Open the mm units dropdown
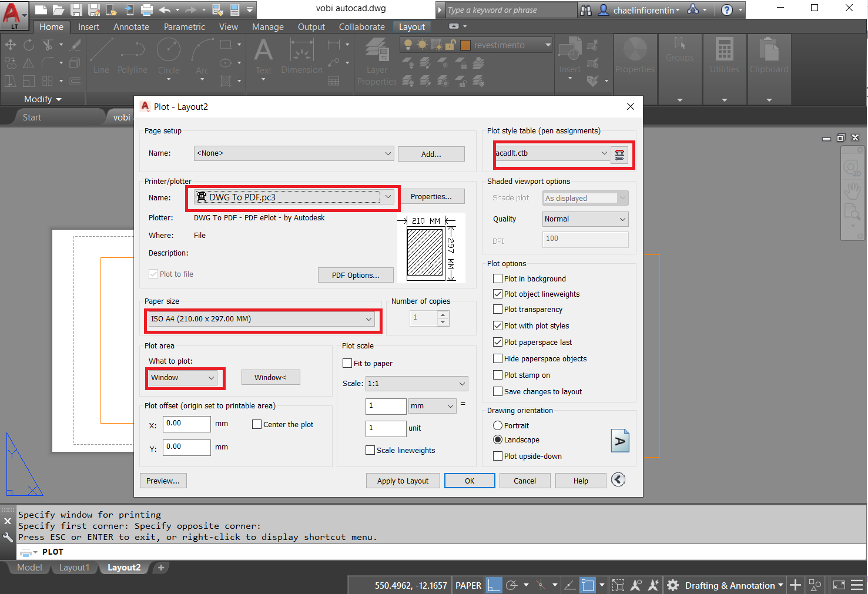The height and width of the screenshot is (594, 868). (433, 406)
